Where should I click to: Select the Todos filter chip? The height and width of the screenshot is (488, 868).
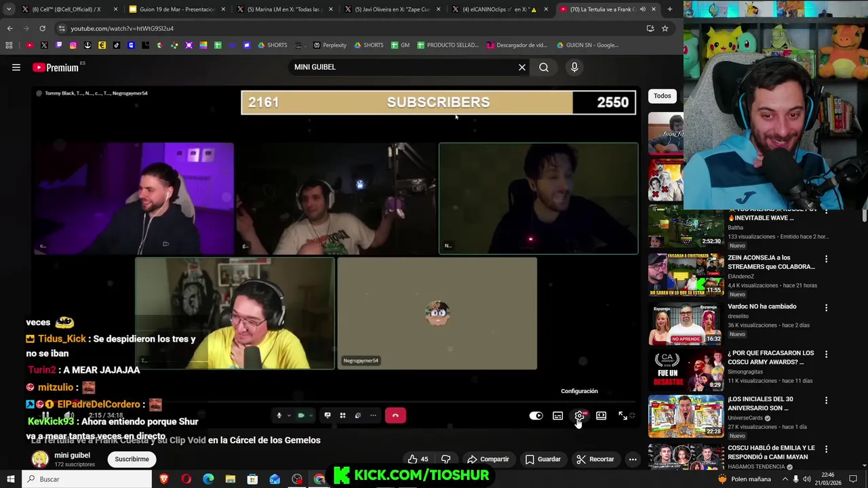[663, 96]
